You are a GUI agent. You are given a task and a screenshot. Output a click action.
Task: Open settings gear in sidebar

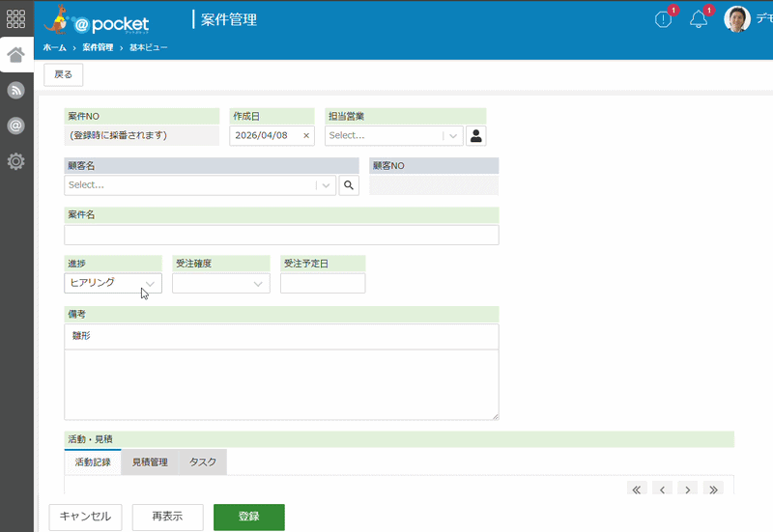coord(15,161)
